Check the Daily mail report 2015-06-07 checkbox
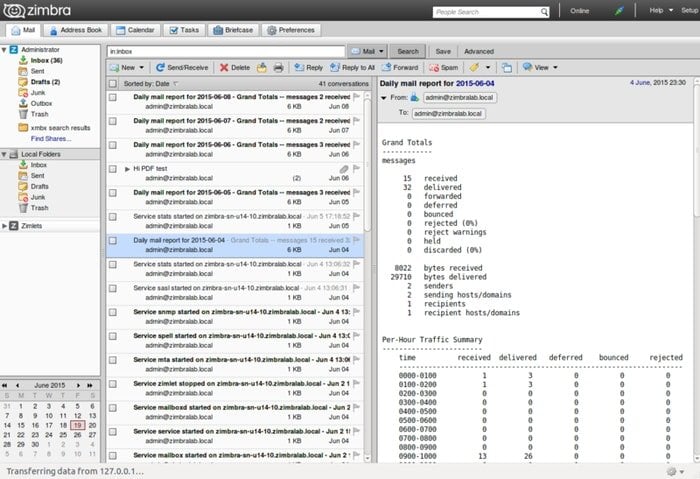The image size is (700, 479). (113, 121)
